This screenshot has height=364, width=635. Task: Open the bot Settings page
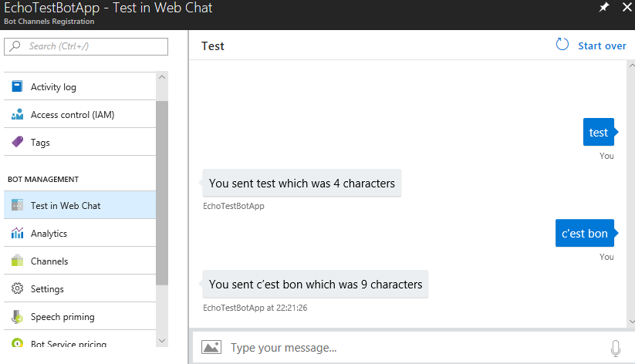coord(79,288)
